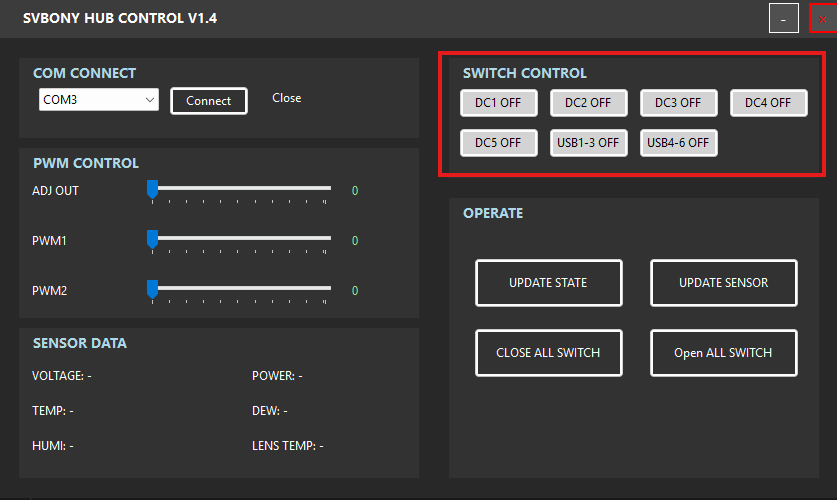Toggle the DC2 OFF switch
Screen dimensions: 837x500
point(588,102)
